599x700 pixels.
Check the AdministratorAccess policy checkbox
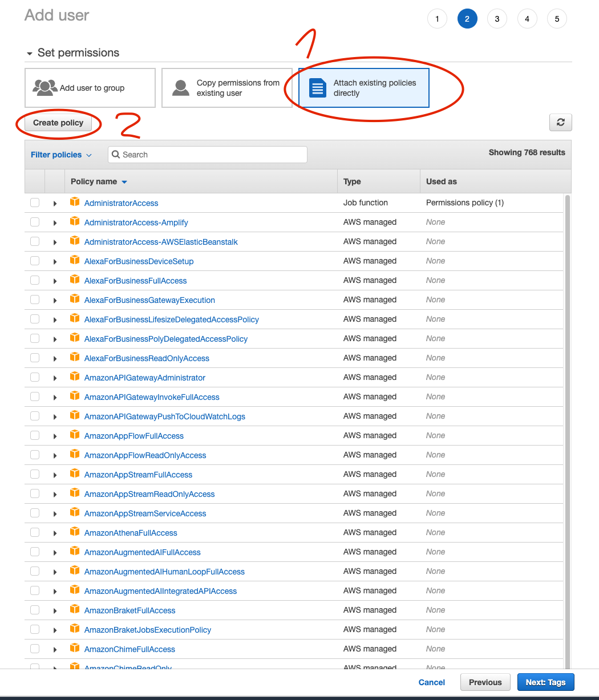(35, 203)
